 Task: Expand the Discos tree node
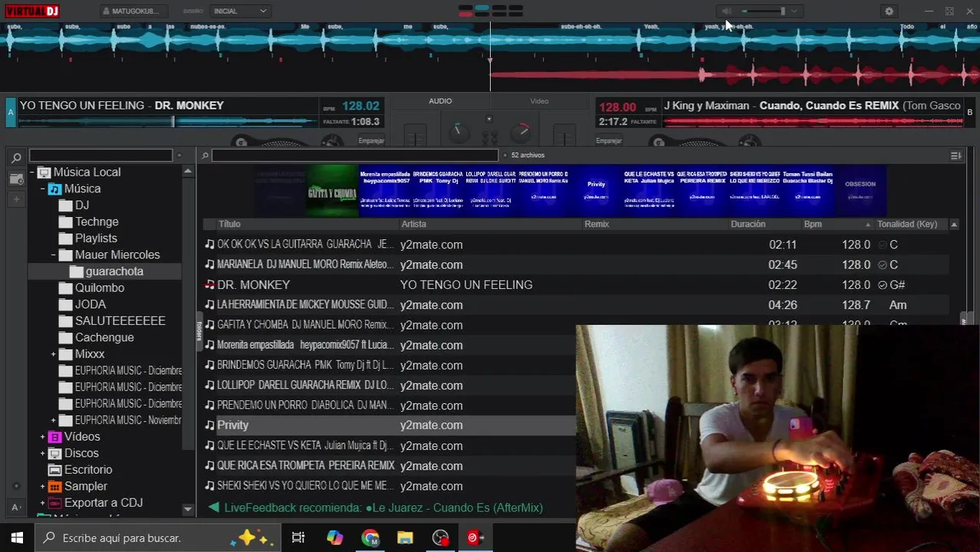pyautogui.click(x=43, y=453)
